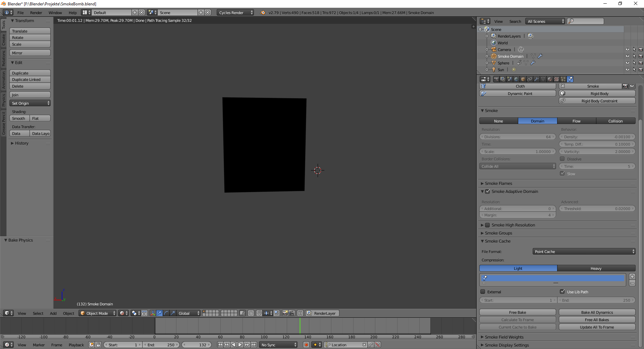Enable the External cache checkbox
This screenshot has height=349, width=644.
[x=483, y=292]
